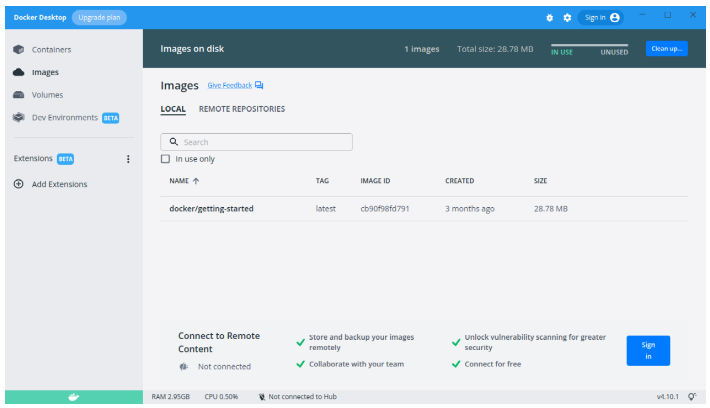This screenshot has width=710, height=408.
Task: Click Sign in in the title bar
Action: tap(602, 17)
